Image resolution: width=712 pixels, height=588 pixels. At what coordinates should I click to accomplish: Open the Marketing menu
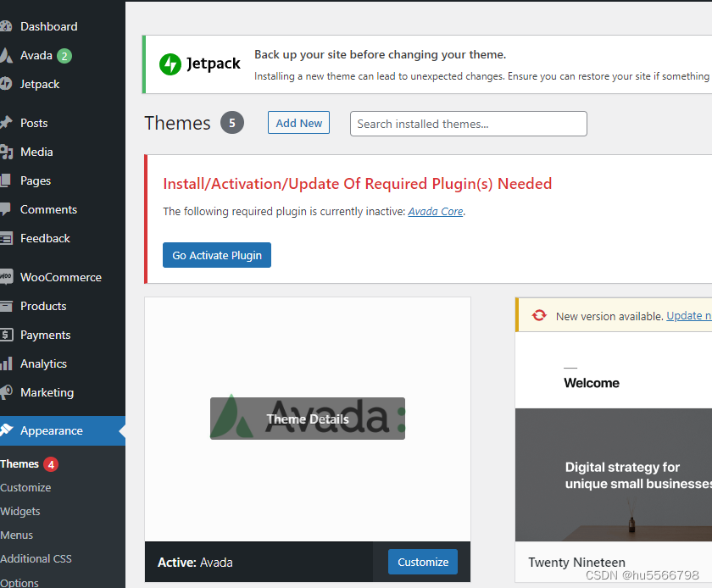47,392
